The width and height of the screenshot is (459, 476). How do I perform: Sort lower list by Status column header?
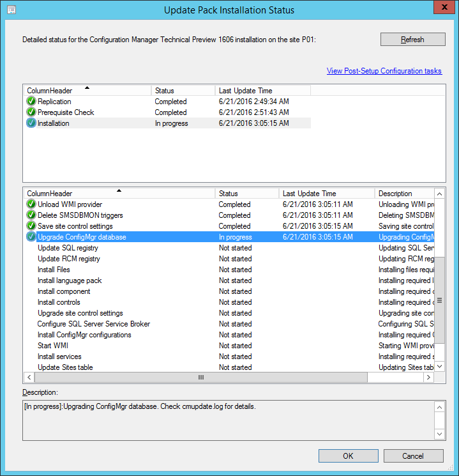pyautogui.click(x=247, y=194)
